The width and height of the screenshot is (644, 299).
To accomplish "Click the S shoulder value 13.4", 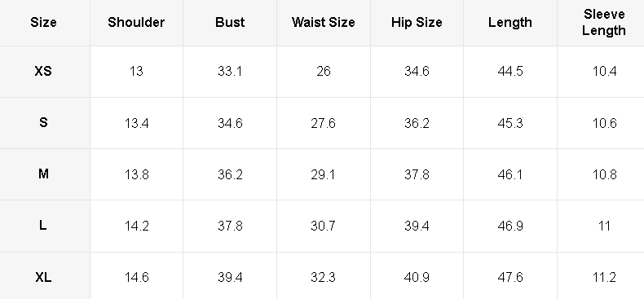I will pyautogui.click(x=136, y=123).
